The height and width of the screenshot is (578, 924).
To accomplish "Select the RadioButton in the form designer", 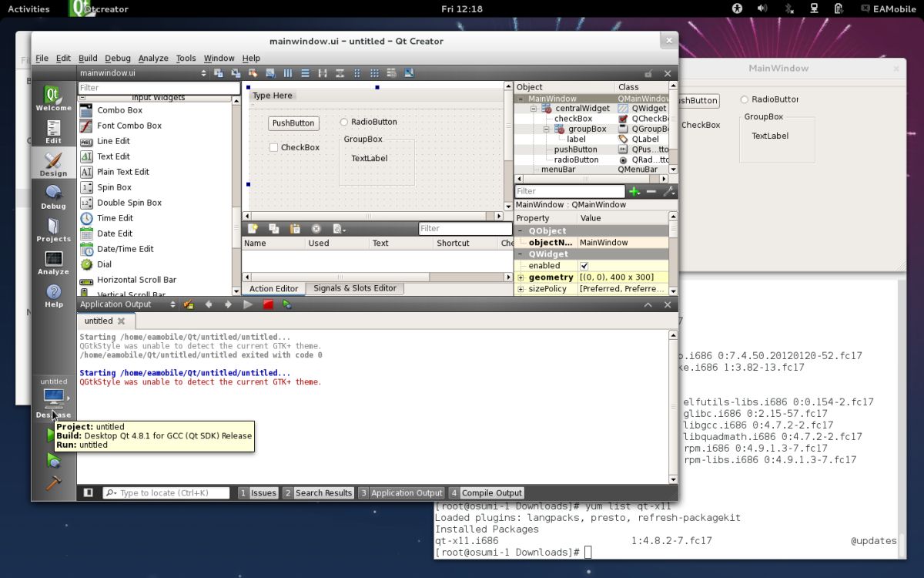I will (x=344, y=122).
